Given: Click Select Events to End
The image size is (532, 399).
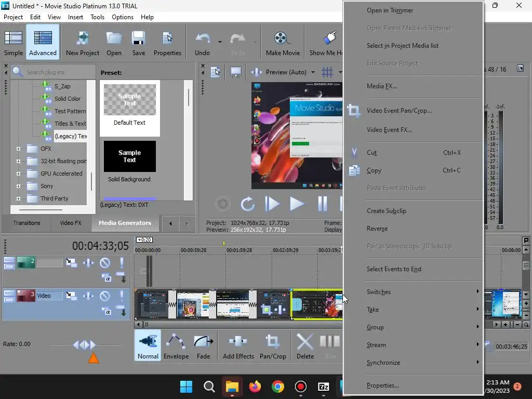Looking at the screenshot, I should coord(414,269).
